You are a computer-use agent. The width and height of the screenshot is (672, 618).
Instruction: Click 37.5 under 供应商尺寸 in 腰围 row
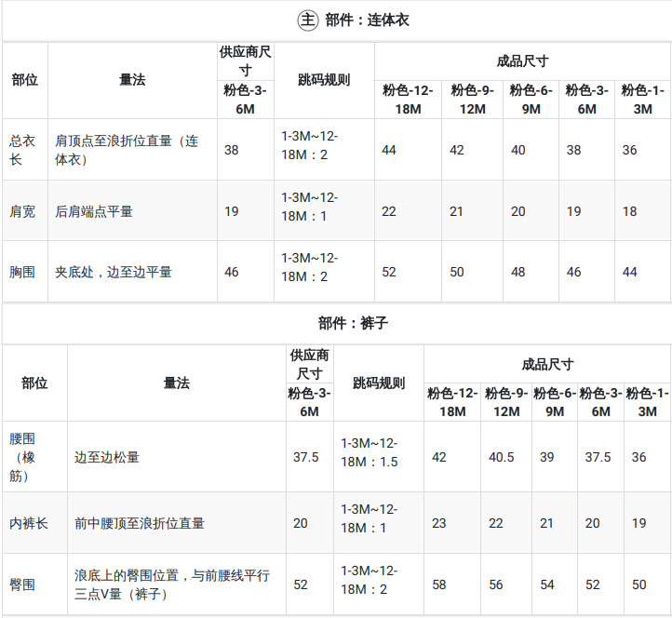coord(306,457)
